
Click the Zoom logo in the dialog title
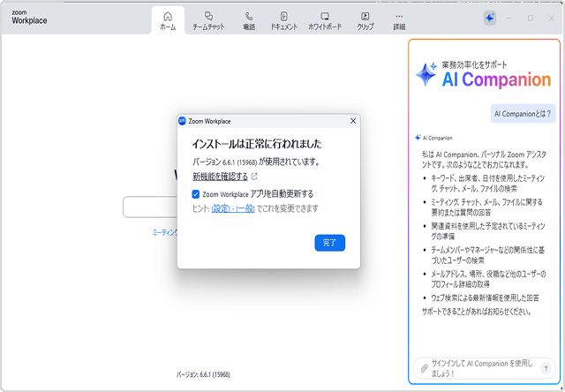[x=183, y=121]
